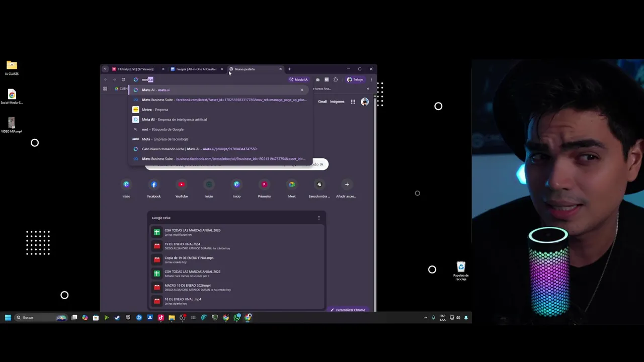Open the IA CLASES desktop folder

pos(12,68)
